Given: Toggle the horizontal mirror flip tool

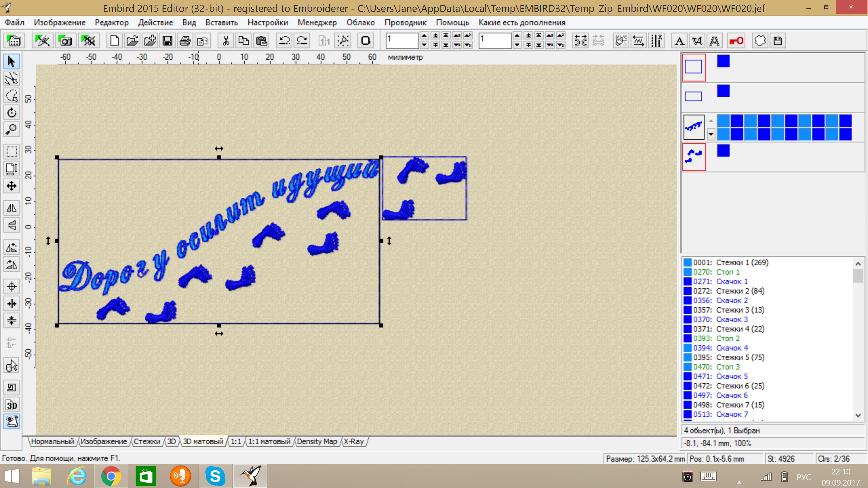Looking at the screenshot, I should coord(11,208).
